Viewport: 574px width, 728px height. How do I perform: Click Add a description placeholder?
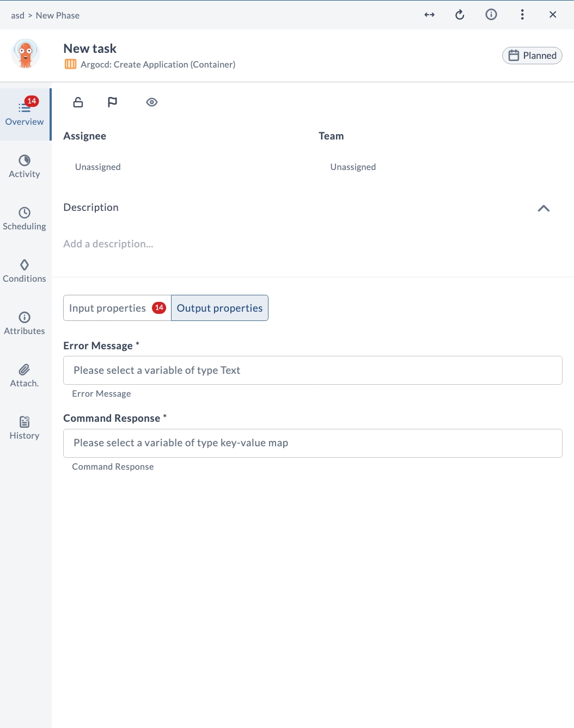[108, 244]
